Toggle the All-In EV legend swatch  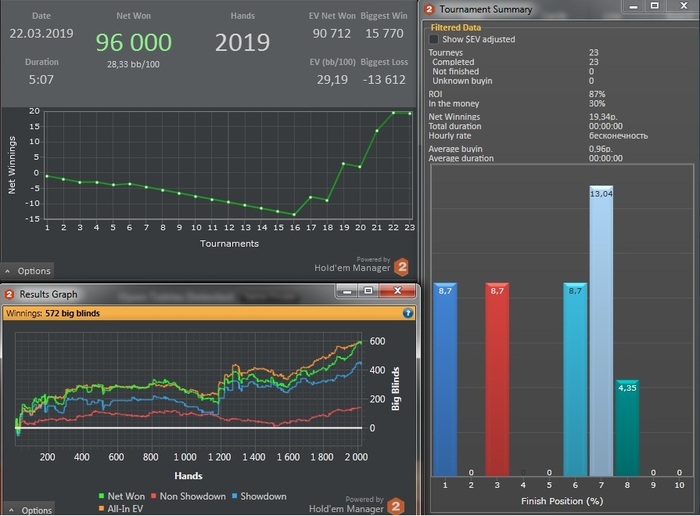point(101,508)
